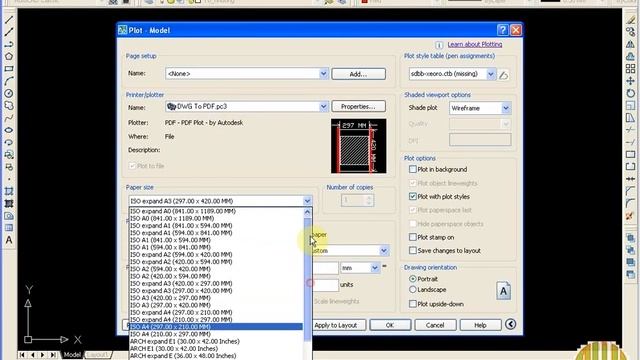Select the Rectangle tool

point(9,69)
